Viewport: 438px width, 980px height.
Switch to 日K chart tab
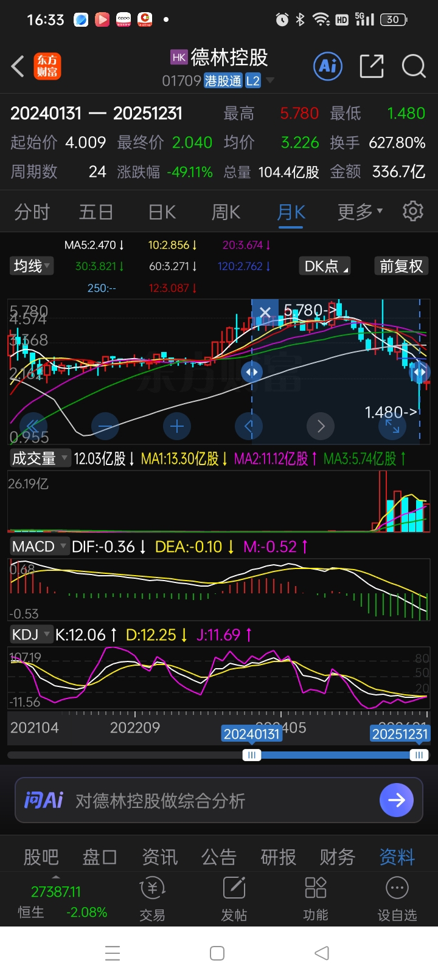pos(162,212)
